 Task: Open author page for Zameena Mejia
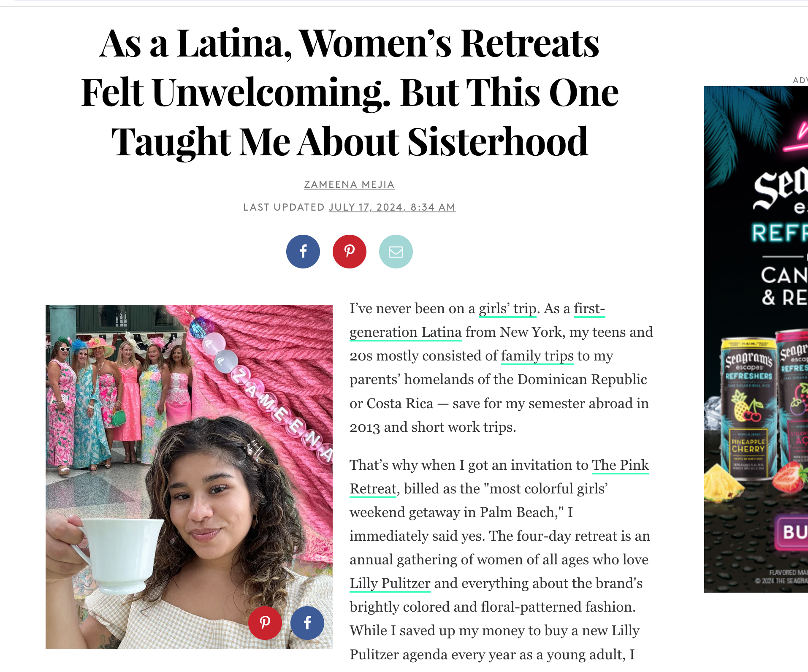click(x=349, y=184)
